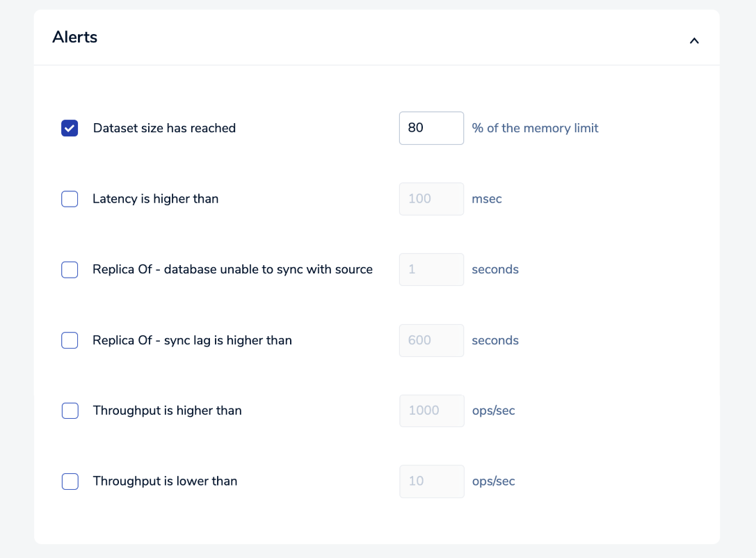Uncheck Dataset size has reached checkbox

tap(70, 128)
